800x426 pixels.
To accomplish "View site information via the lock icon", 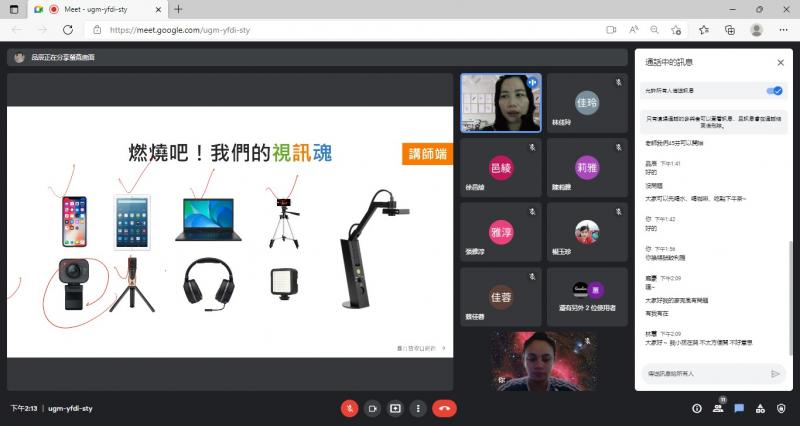I will (x=97, y=30).
